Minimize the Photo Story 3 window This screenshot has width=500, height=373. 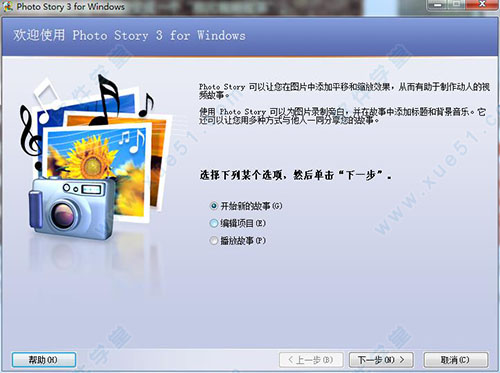click(x=437, y=5)
